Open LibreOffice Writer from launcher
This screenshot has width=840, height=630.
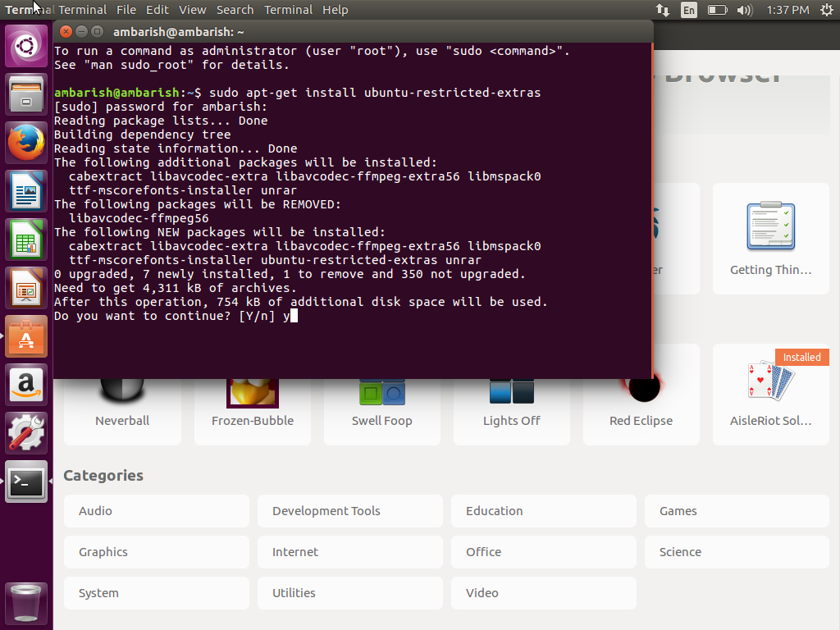point(26,191)
